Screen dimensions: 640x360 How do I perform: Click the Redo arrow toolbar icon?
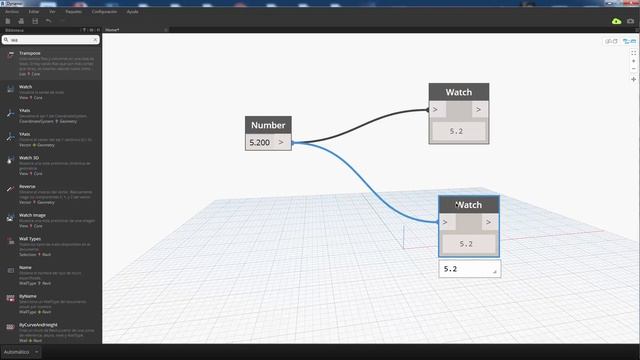click(x=62, y=20)
